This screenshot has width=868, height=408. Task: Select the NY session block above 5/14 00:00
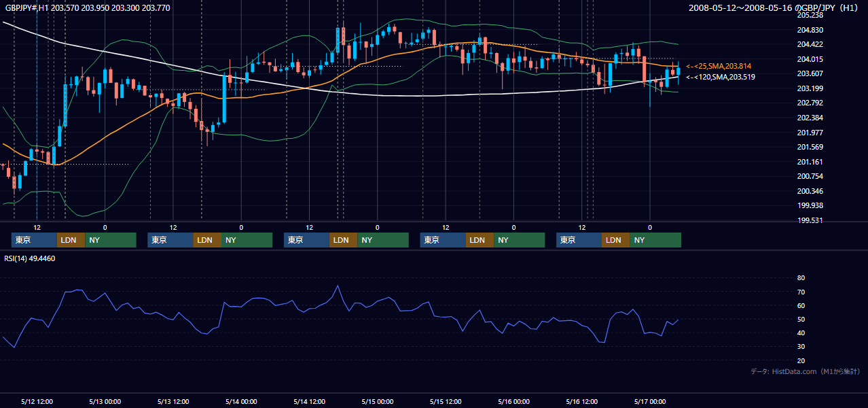click(247, 240)
